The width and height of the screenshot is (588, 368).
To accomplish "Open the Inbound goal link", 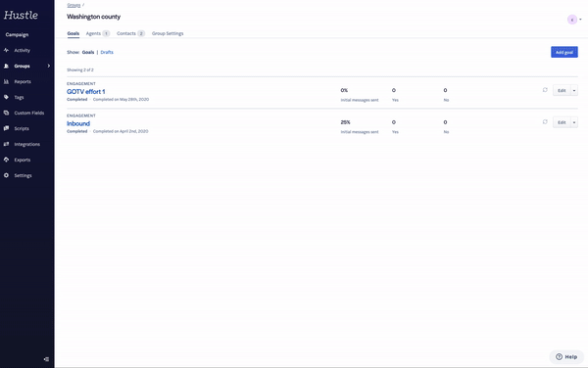I will tap(78, 123).
